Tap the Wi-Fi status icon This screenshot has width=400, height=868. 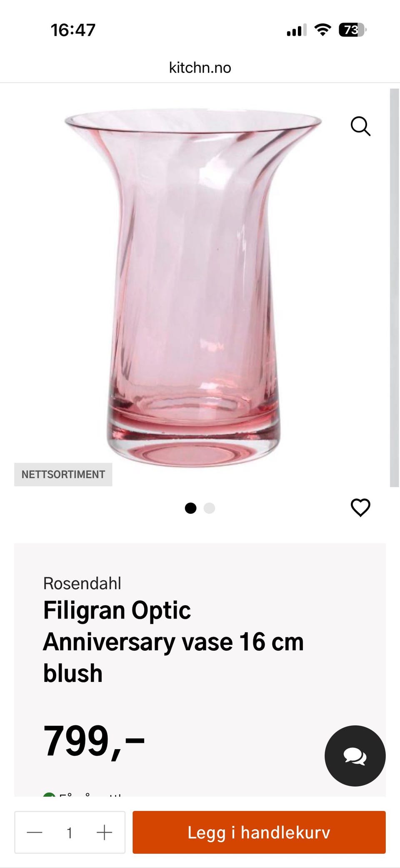point(322,30)
